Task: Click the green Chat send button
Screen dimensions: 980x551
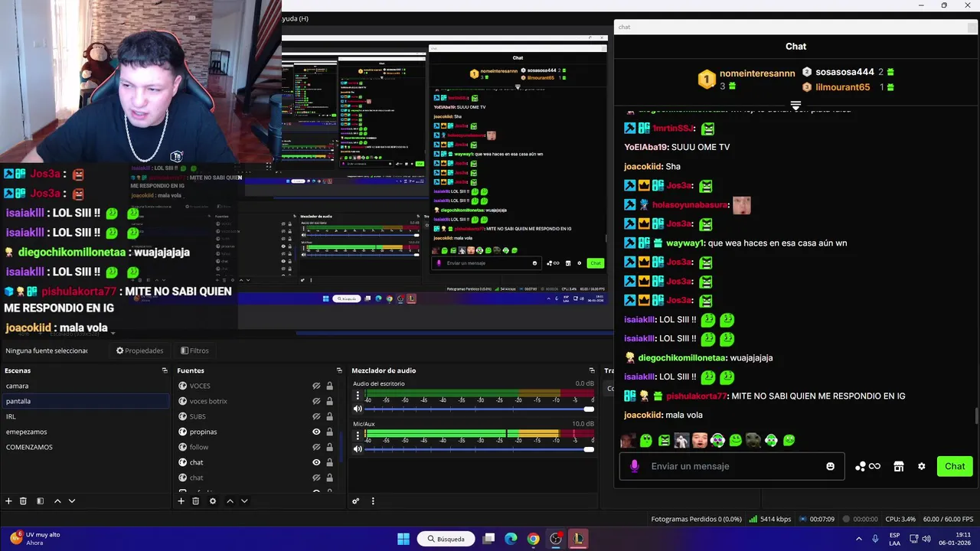Action: click(x=955, y=466)
